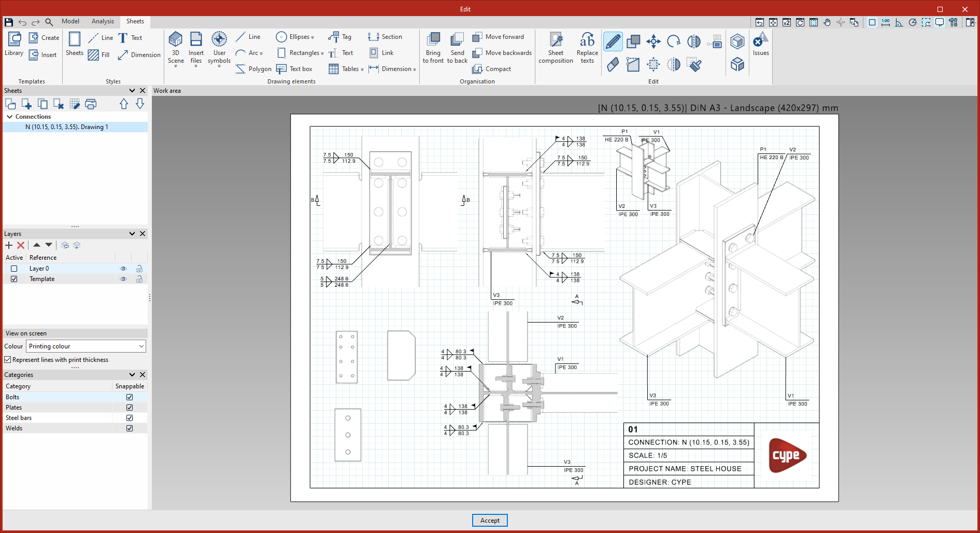The width and height of the screenshot is (980, 533).
Task: Lock or unlock the Template layer
Action: (x=139, y=279)
